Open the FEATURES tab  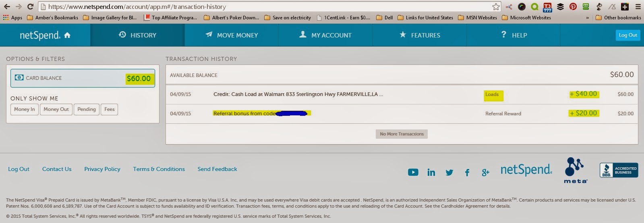coord(420,35)
